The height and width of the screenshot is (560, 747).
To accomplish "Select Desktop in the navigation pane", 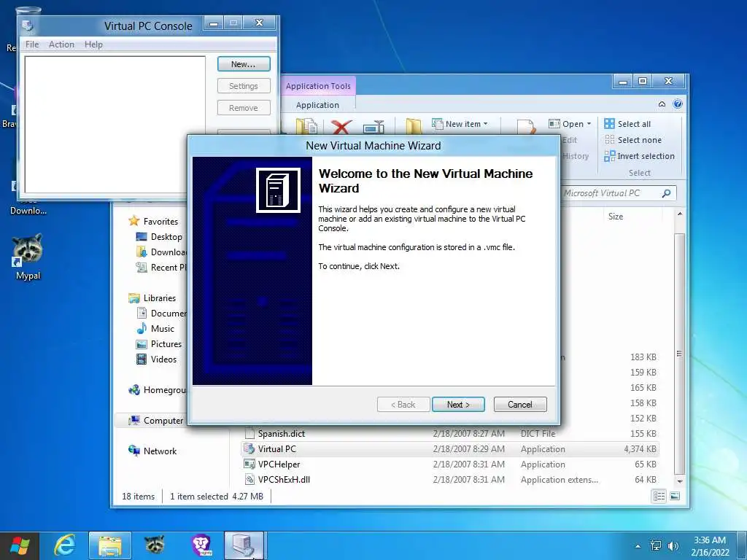I will click(166, 237).
